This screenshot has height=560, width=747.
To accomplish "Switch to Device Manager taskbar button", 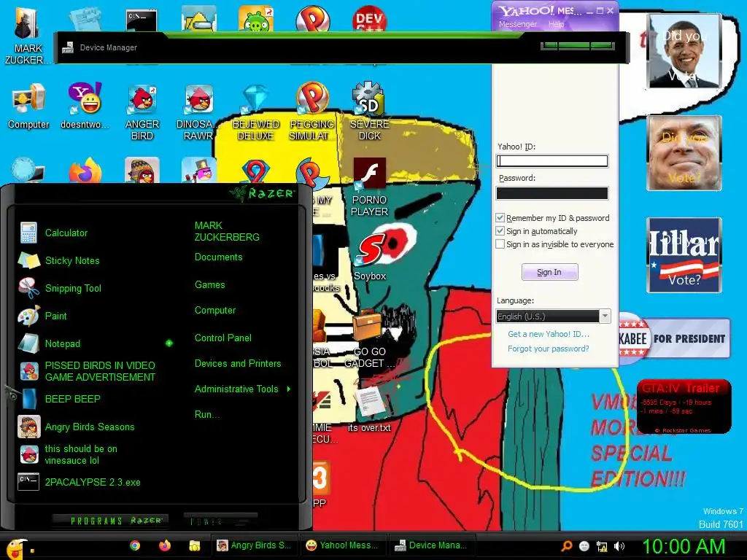I will tap(432, 545).
